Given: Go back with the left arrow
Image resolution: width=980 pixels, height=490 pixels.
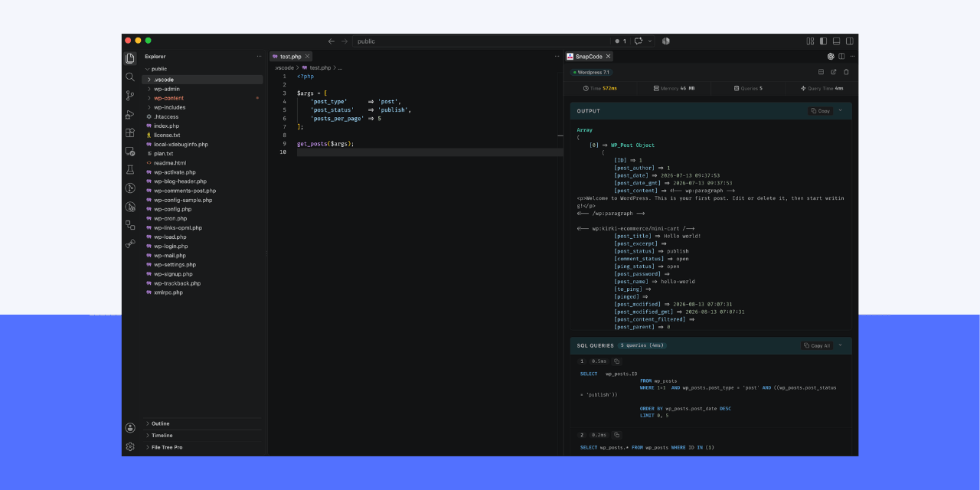Looking at the screenshot, I should coord(332,41).
